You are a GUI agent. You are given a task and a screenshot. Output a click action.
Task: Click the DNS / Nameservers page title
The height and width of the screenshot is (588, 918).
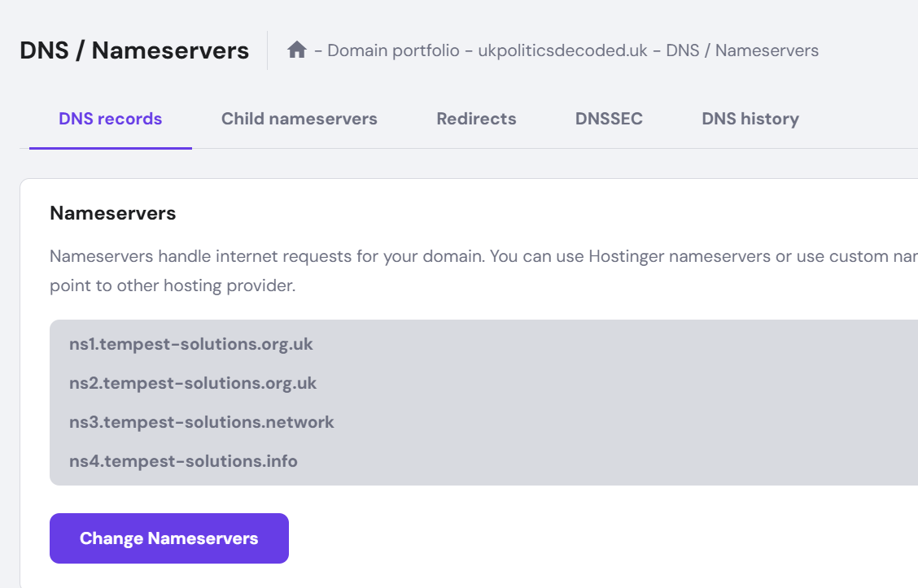[134, 50]
